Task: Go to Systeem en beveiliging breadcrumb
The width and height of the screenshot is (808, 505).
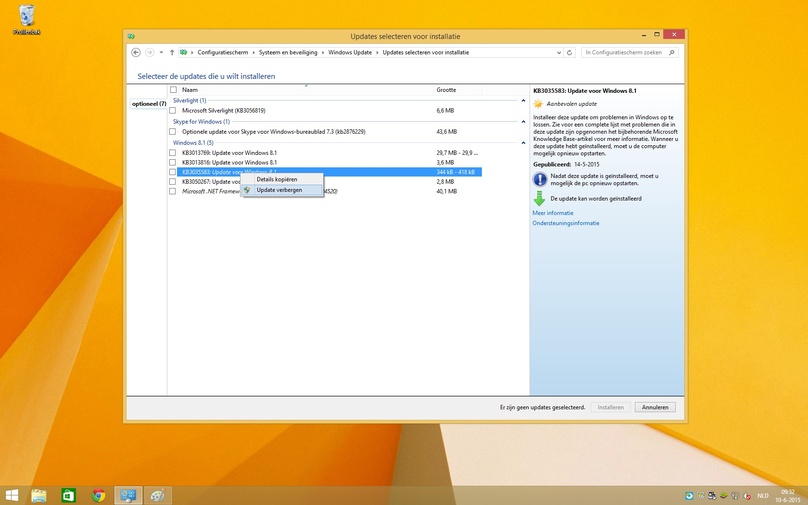Action: coord(288,52)
